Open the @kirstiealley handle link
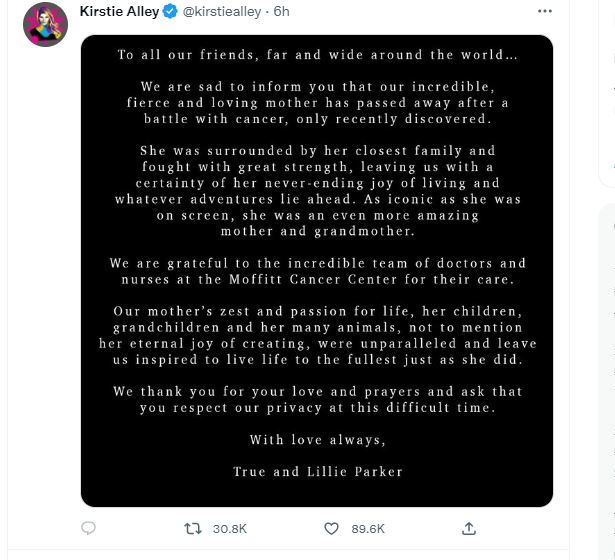Viewport: 615px width, 560px height. 221,13
